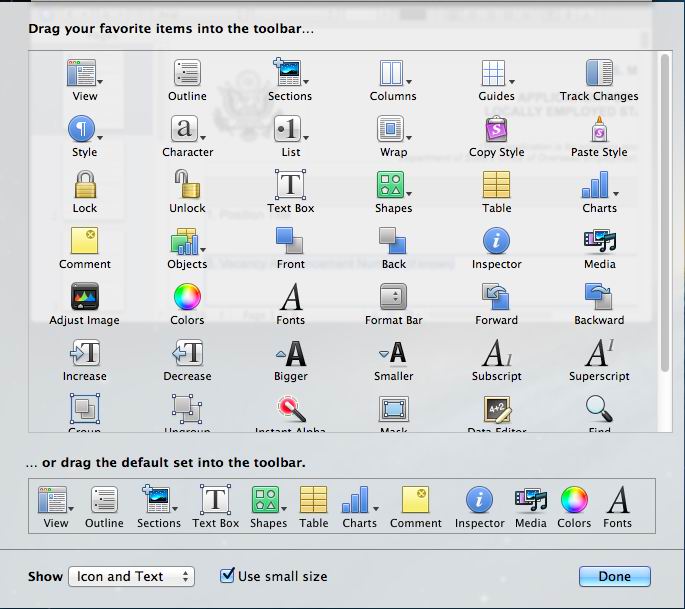Screen dimensions: 685x609
Task: Click the Fonts icon in the favorites grid
Action: pyautogui.click(x=291, y=296)
